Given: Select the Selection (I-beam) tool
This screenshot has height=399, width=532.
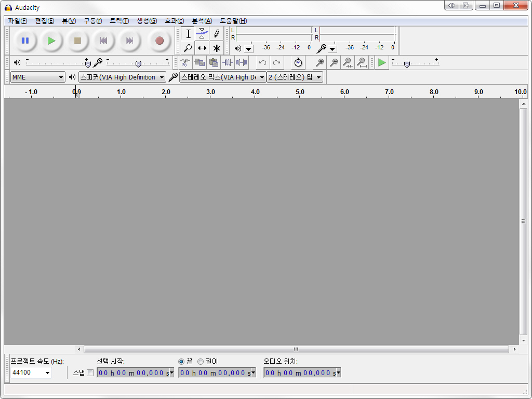Looking at the screenshot, I should click(x=188, y=34).
